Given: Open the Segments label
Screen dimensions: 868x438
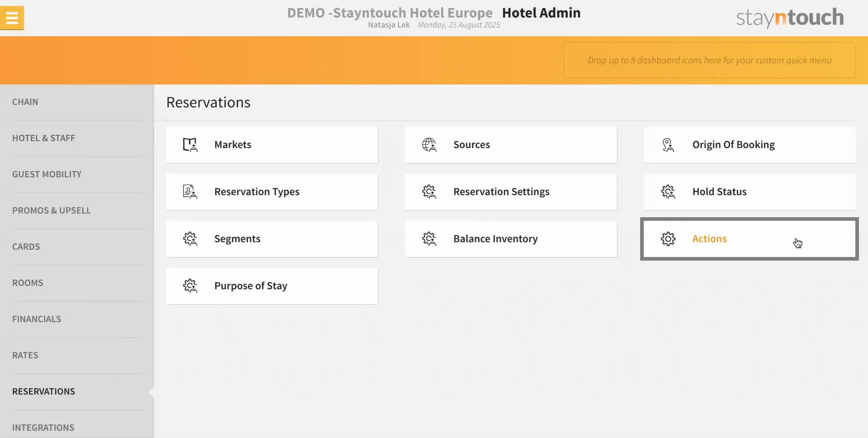Looking at the screenshot, I should click(237, 239).
